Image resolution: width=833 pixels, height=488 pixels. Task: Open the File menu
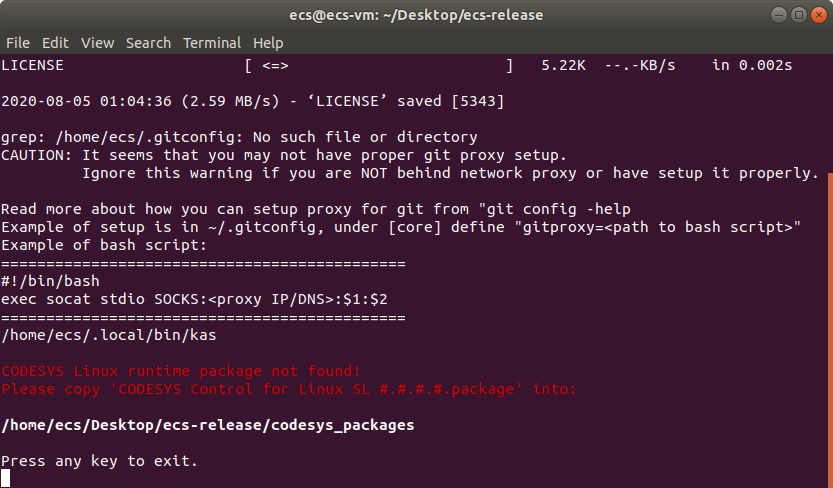[x=18, y=43]
